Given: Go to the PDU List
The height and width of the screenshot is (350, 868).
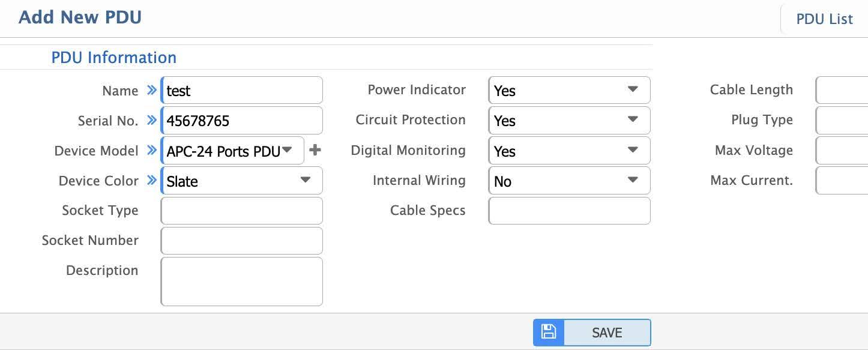Looking at the screenshot, I should coord(824,19).
